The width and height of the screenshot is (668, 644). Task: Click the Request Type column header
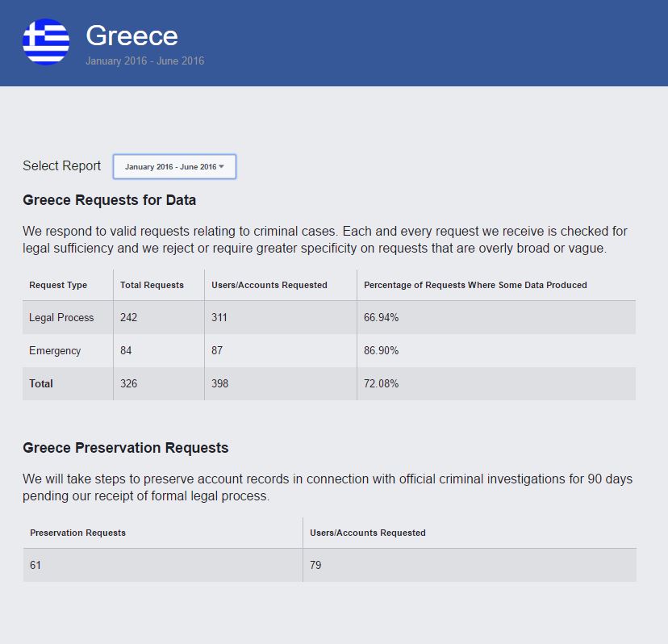pyautogui.click(x=58, y=285)
